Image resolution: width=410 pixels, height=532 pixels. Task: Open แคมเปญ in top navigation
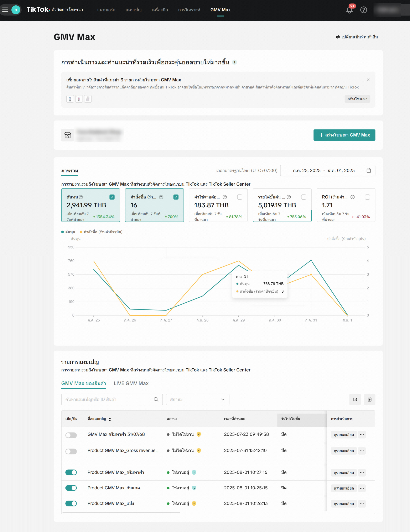[133, 10]
